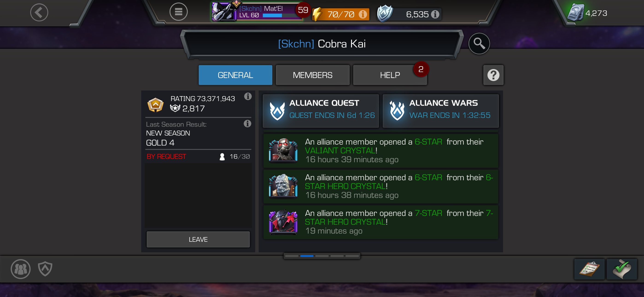644x297 pixels.
Task: Open the hamburger main menu
Action: (x=178, y=12)
